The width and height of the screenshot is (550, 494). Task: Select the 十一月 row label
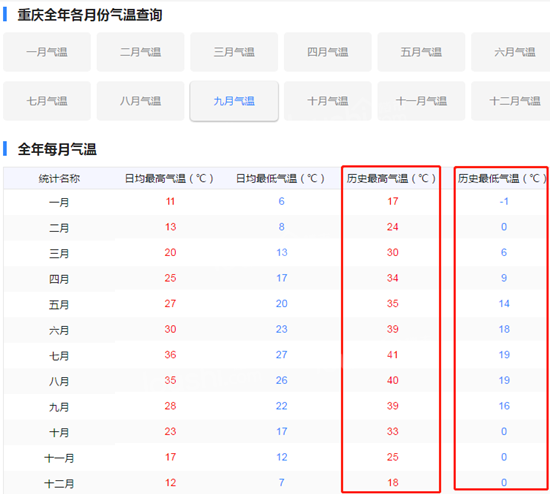point(59,458)
